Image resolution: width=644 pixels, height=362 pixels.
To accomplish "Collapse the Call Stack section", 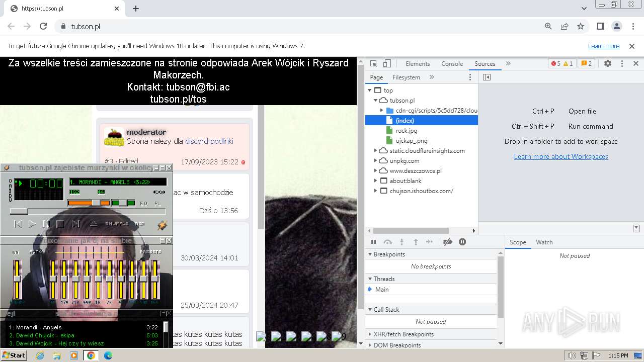I will tap(370, 310).
